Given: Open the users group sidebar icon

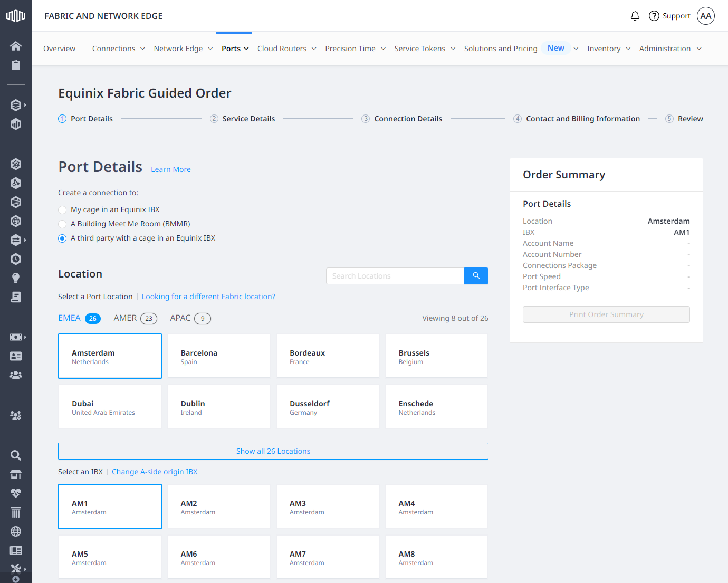Looking at the screenshot, I should point(16,375).
